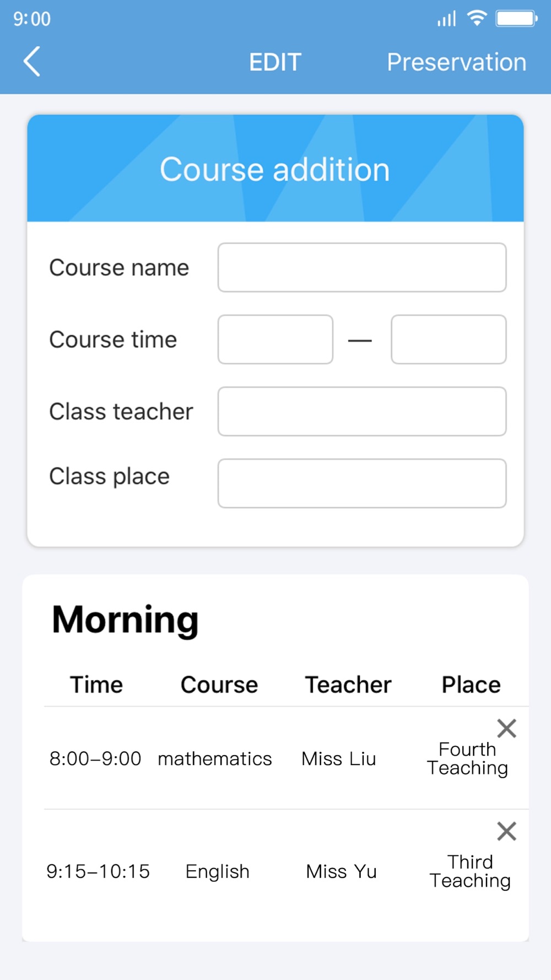Click the Class place input box
This screenshot has width=551, height=980.
click(x=361, y=483)
